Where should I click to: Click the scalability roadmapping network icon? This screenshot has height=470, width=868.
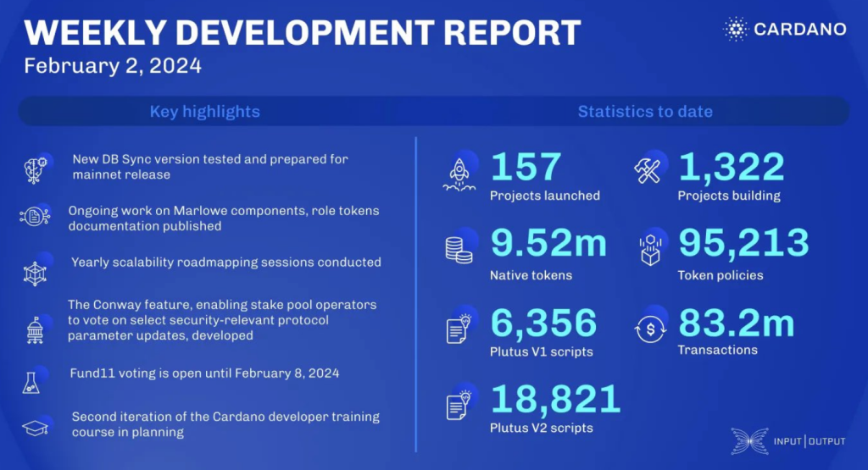point(36,270)
